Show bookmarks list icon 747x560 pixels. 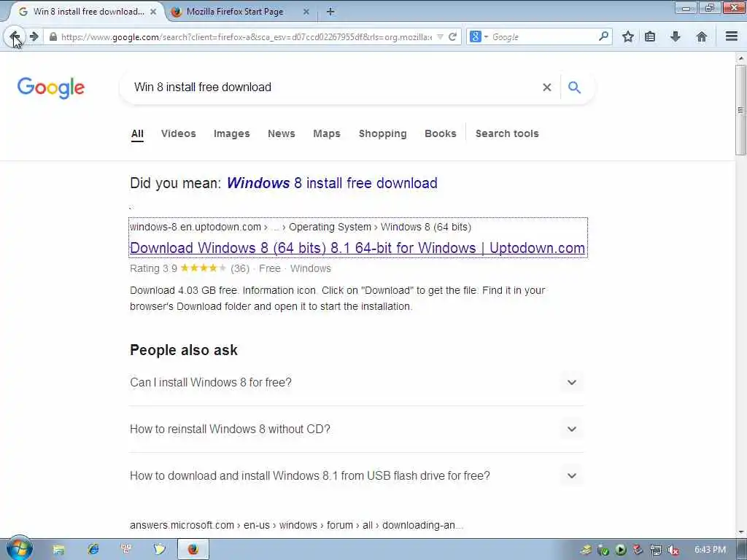tap(650, 36)
